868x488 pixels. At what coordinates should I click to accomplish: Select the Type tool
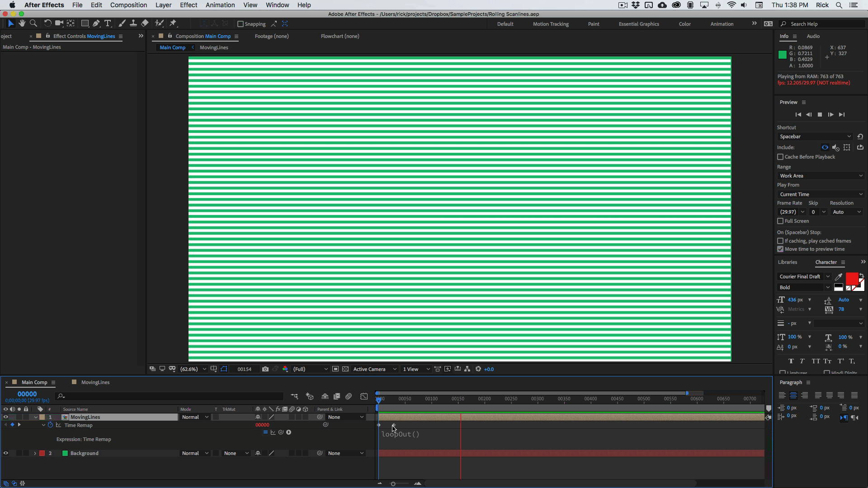[108, 23]
